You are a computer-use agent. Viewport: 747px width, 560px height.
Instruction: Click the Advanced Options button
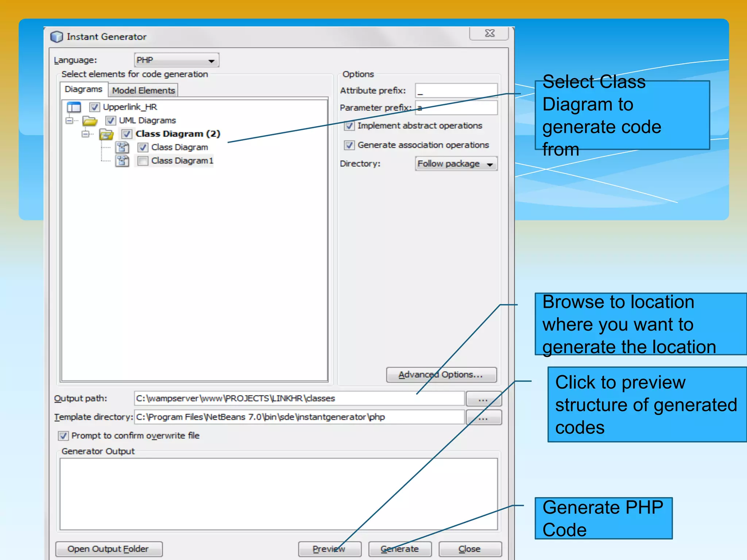441,375
